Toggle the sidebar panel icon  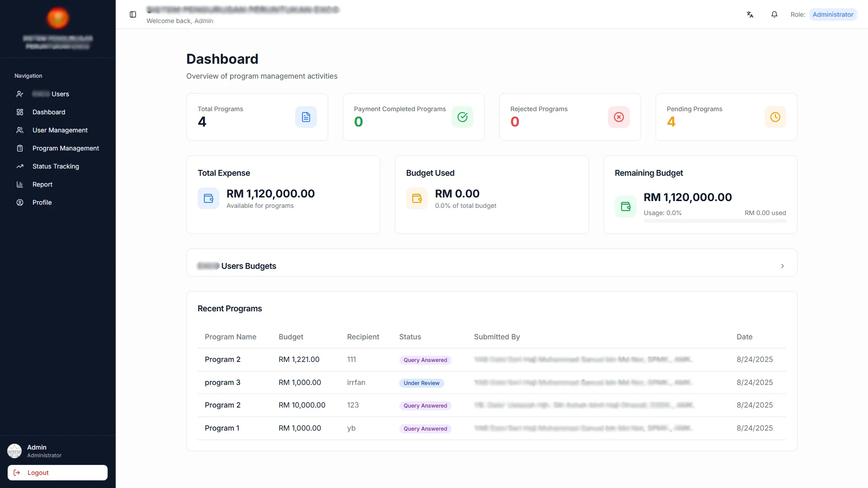[x=133, y=14]
